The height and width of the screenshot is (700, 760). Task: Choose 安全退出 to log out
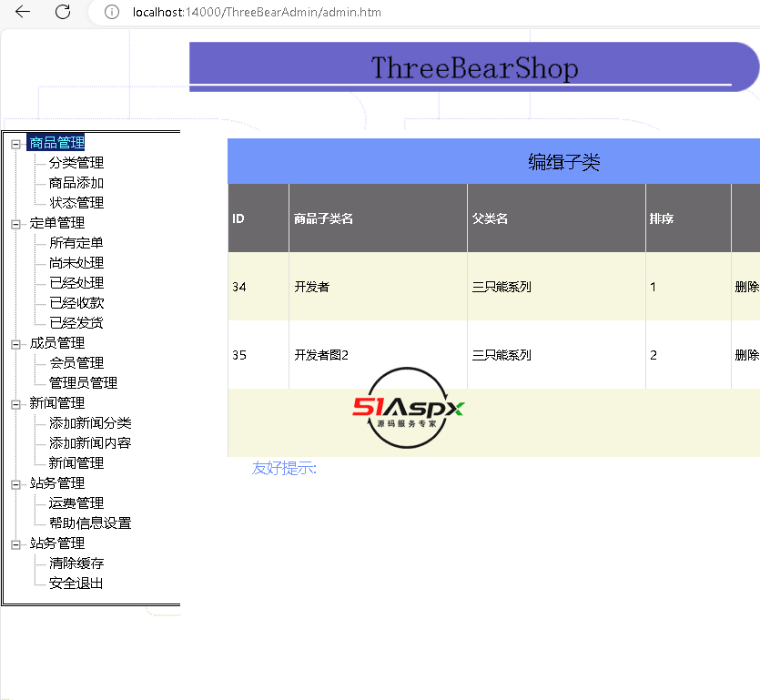point(76,583)
